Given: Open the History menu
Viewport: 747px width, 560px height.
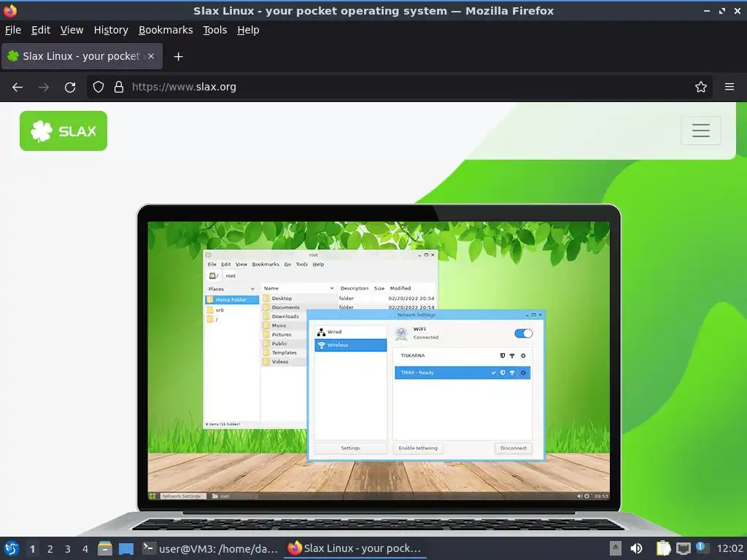Looking at the screenshot, I should (111, 30).
